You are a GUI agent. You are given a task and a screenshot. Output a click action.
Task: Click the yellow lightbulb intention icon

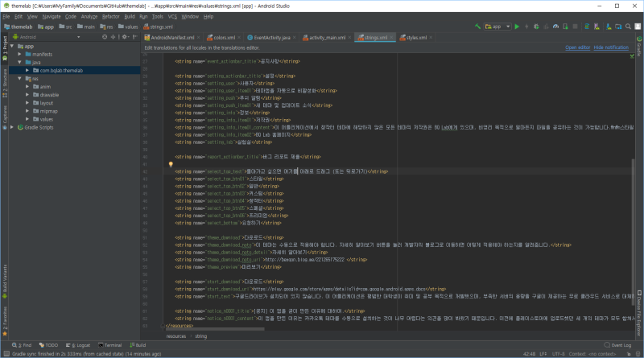[171, 164]
